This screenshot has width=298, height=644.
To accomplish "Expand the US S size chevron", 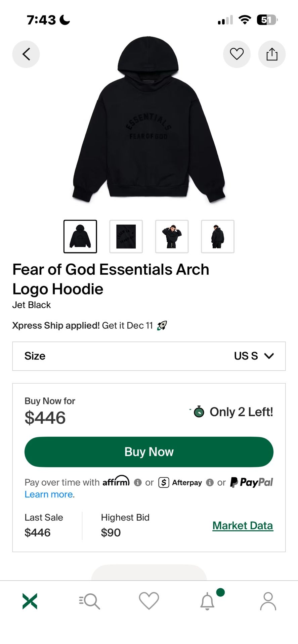I will point(268,356).
